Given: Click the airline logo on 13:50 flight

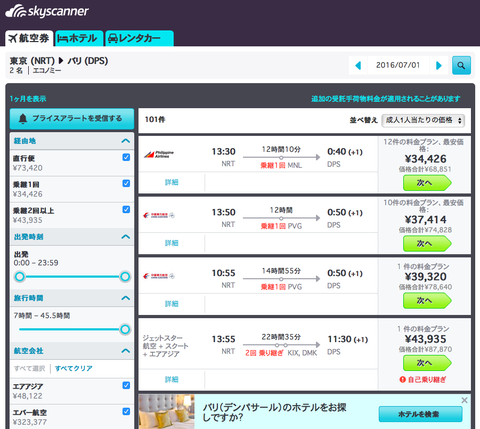Looking at the screenshot, I should pos(159,215).
